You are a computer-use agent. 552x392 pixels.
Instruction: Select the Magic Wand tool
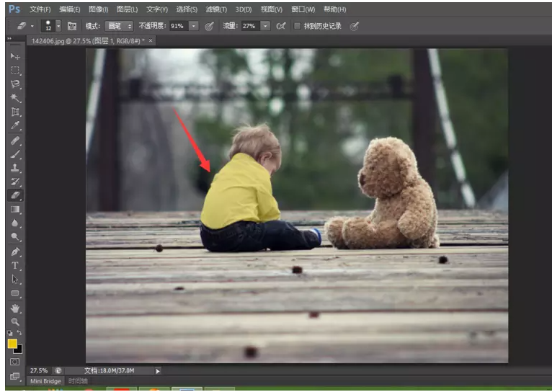coord(15,98)
